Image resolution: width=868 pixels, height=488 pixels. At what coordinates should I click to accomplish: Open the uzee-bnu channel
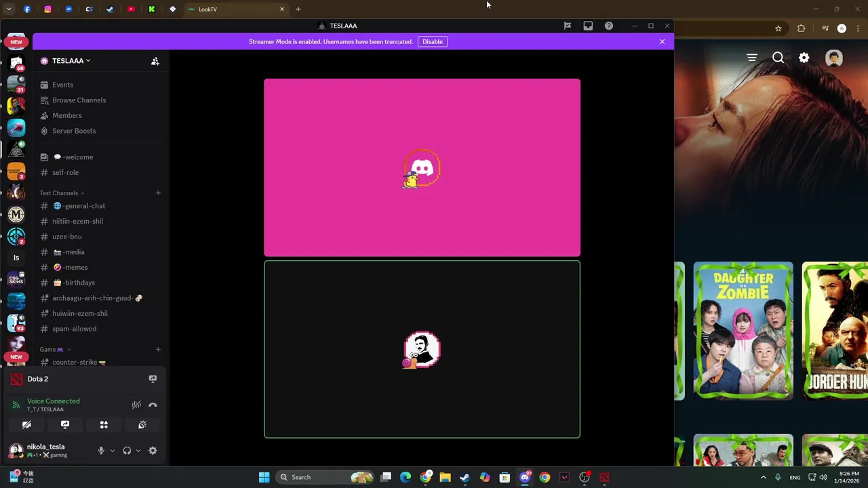tap(100, 237)
